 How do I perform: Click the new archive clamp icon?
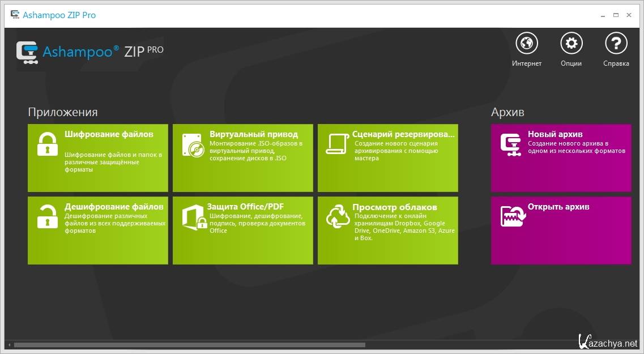point(511,144)
